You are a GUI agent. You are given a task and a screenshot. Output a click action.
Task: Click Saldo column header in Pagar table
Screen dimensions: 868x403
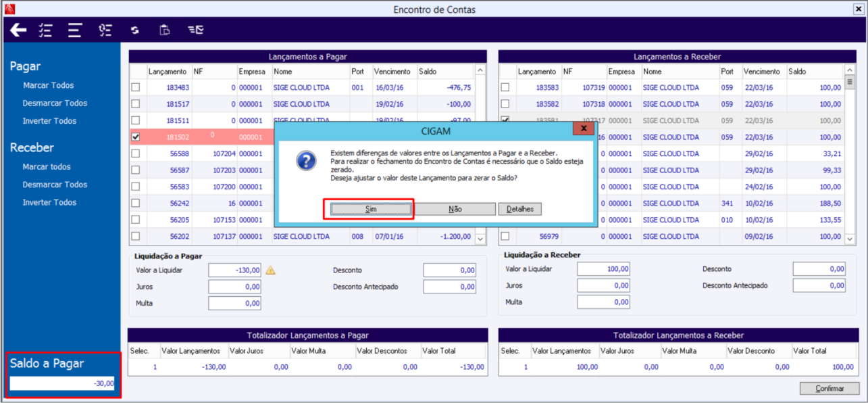coord(446,71)
